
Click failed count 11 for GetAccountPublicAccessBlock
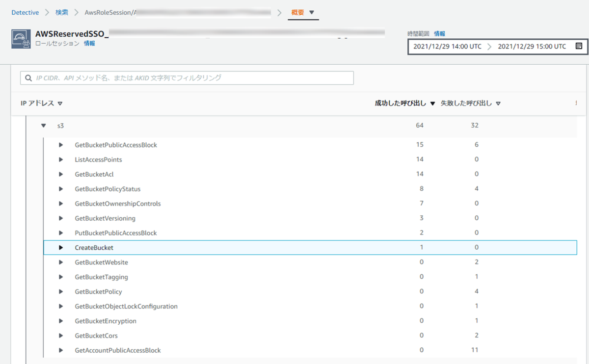pyautogui.click(x=475, y=350)
